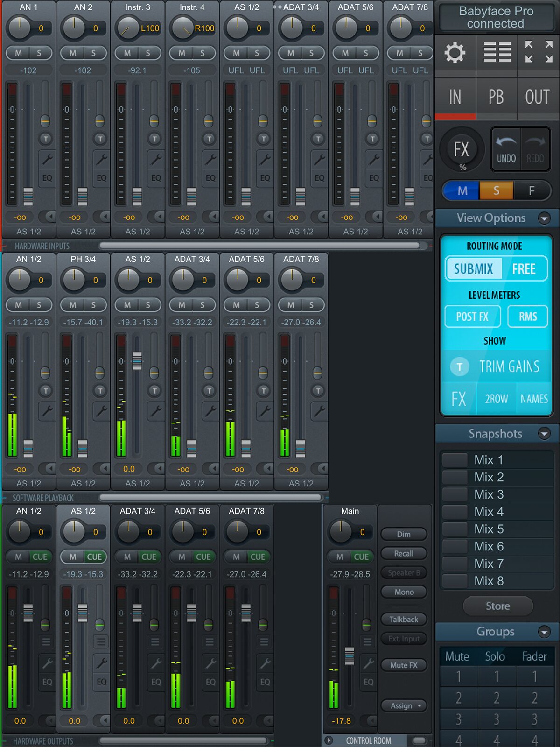Undo the last mixer change
This screenshot has height=747, width=560.
pyautogui.click(x=506, y=150)
